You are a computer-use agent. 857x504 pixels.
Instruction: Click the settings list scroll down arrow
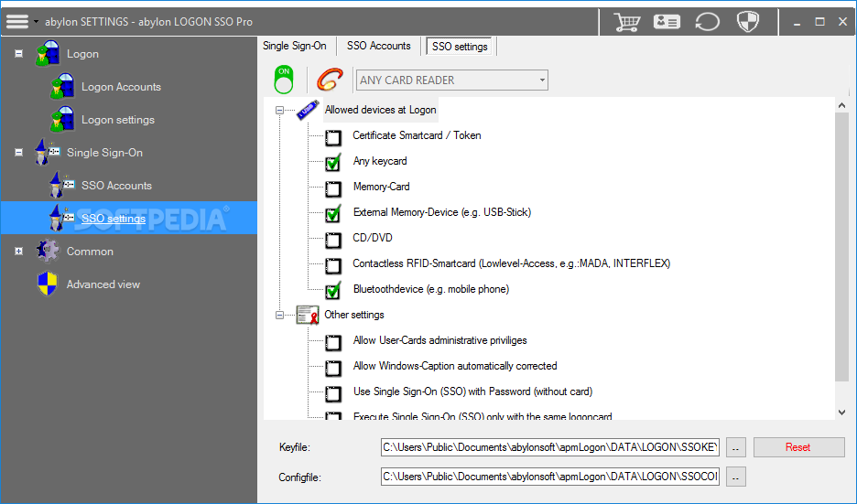841,413
